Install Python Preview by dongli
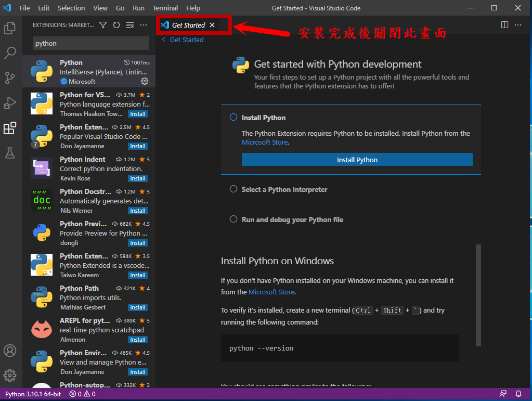532x401 pixels. pyautogui.click(x=137, y=243)
